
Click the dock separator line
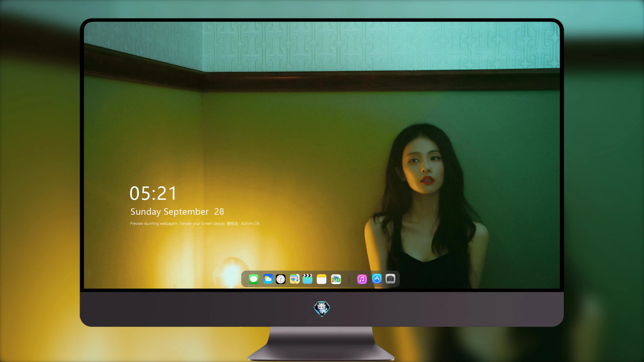click(x=349, y=279)
